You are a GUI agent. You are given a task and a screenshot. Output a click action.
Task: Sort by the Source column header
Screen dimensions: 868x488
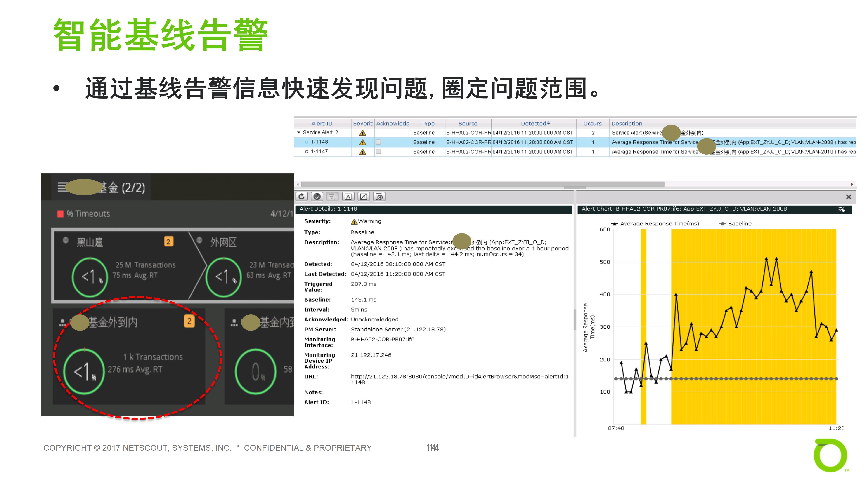[x=468, y=124]
